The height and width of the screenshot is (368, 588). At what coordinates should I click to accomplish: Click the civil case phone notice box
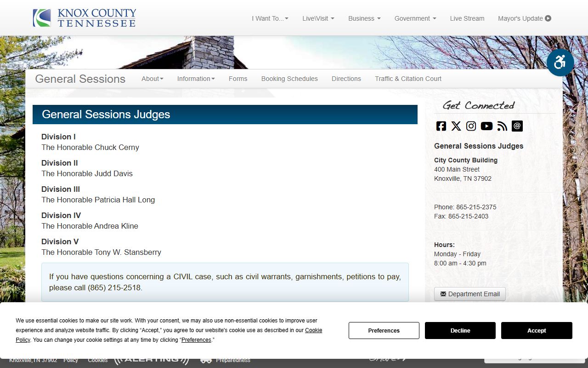(x=225, y=282)
